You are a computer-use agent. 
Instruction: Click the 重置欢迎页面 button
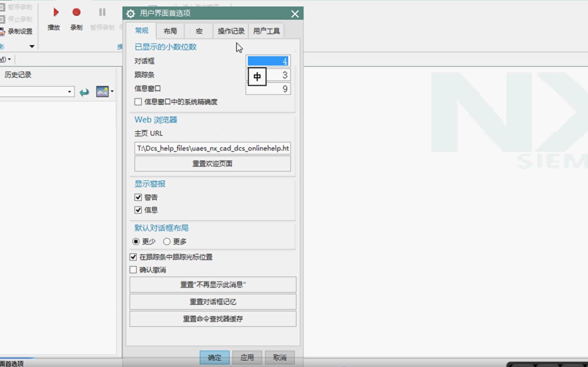[213, 164]
